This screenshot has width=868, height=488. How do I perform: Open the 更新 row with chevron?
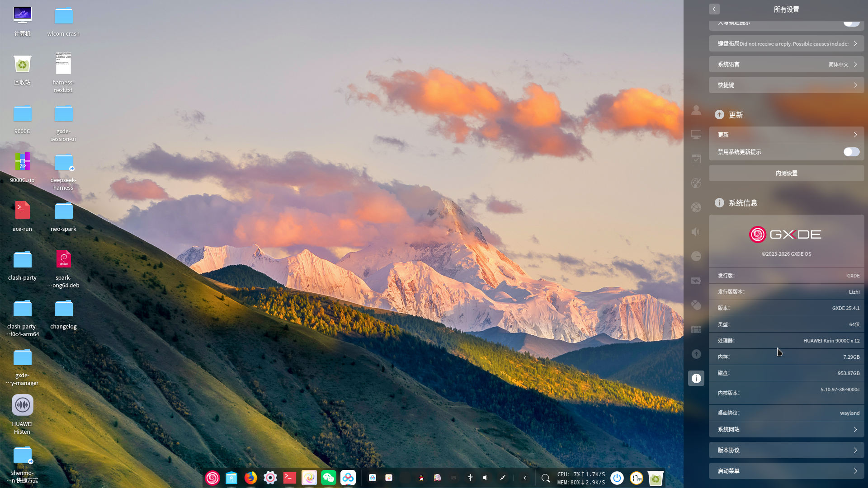point(787,135)
